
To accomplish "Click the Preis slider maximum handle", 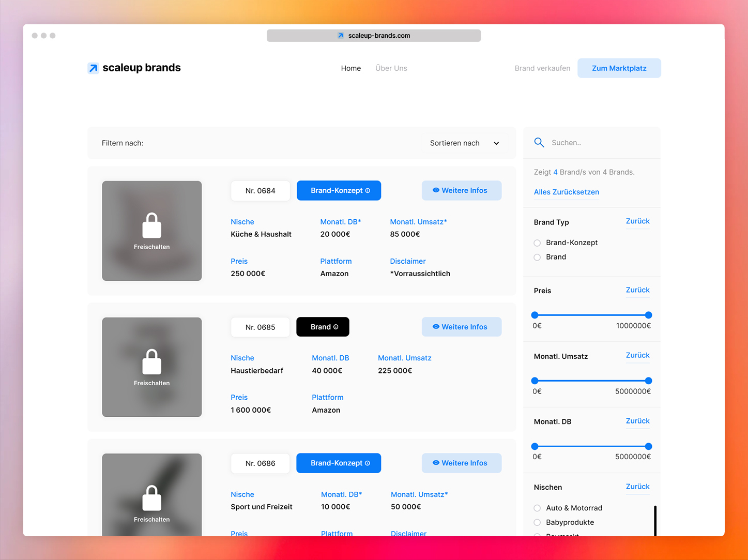I will point(649,315).
